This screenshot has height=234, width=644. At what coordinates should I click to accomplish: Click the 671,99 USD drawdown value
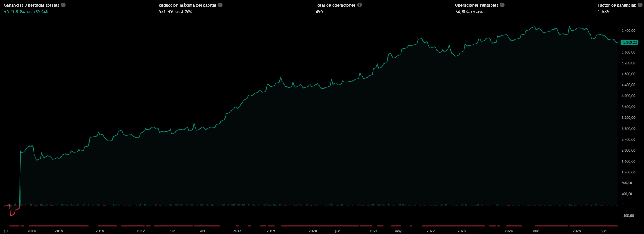pos(166,12)
